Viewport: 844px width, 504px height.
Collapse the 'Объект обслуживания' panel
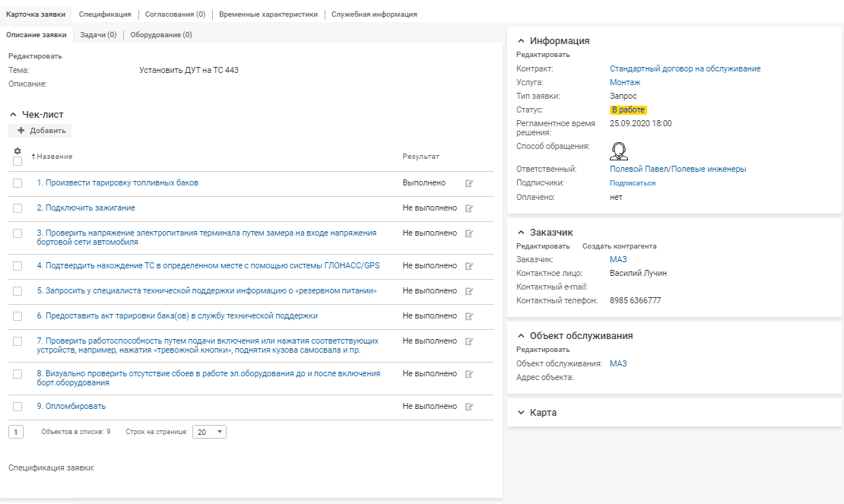tap(521, 336)
